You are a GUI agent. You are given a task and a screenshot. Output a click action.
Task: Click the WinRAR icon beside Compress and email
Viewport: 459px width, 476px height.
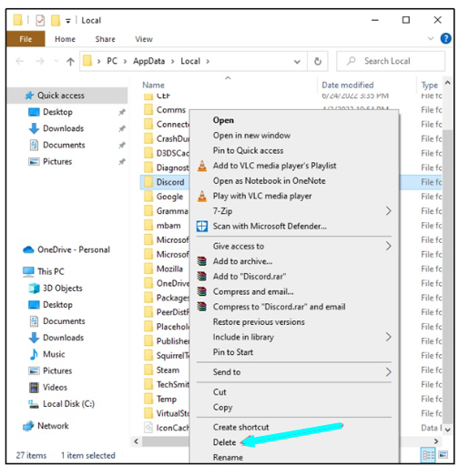click(202, 292)
